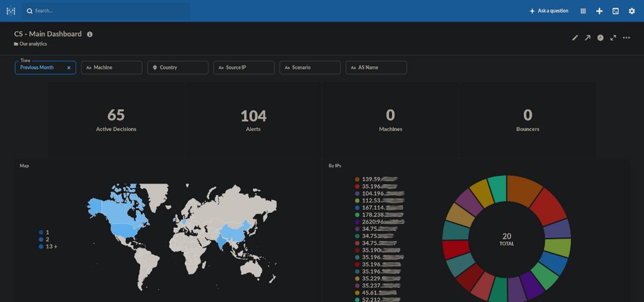Select legend entry 104.196
The width and height of the screenshot is (644, 302).
pyautogui.click(x=379, y=194)
